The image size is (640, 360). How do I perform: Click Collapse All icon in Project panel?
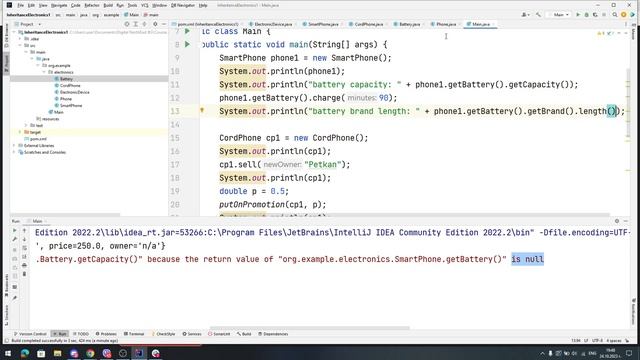click(144, 24)
